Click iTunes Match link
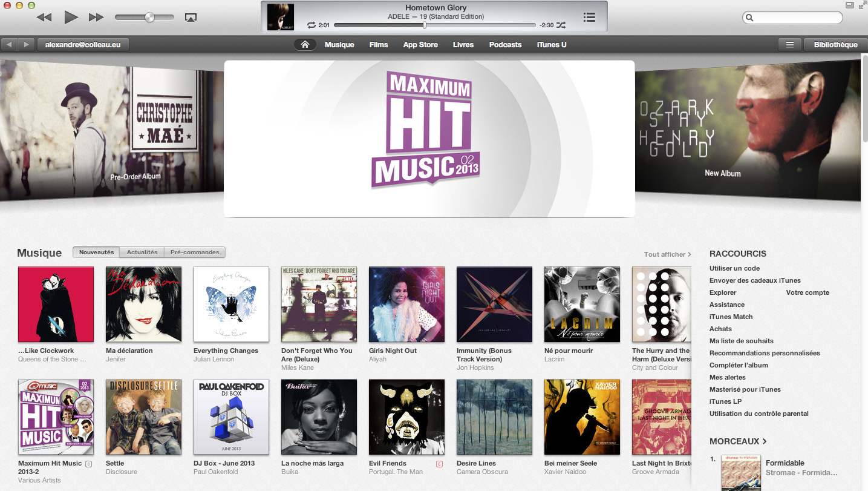The height and width of the screenshot is (491, 868). [731, 317]
